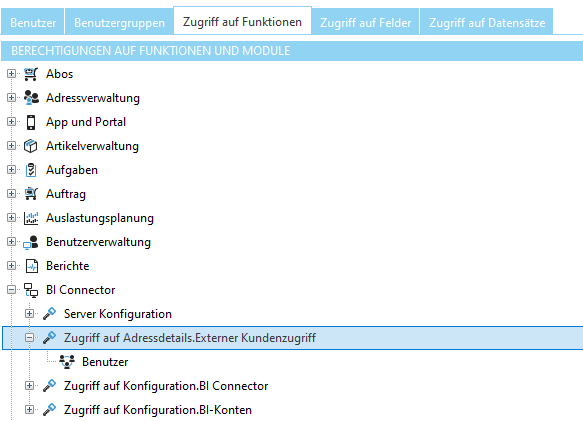Select the Artikelverwaltung label

point(92,146)
